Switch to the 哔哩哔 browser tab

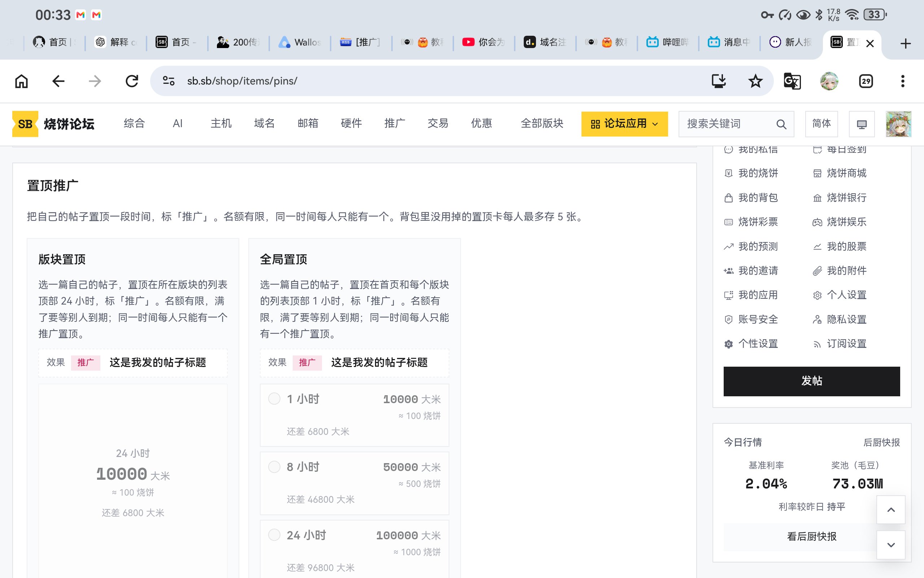click(667, 42)
